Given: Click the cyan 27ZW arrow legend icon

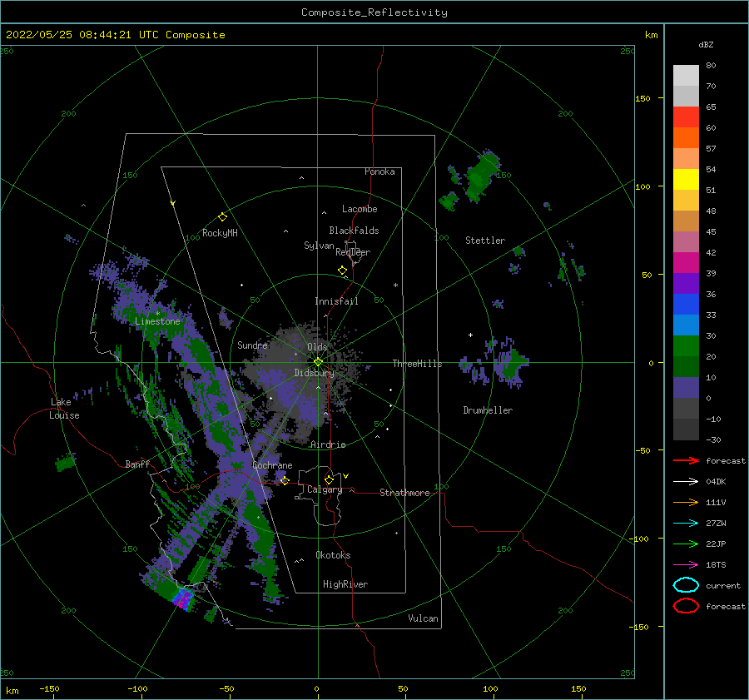Looking at the screenshot, I should pyautogui.click(x=686, y=524).
